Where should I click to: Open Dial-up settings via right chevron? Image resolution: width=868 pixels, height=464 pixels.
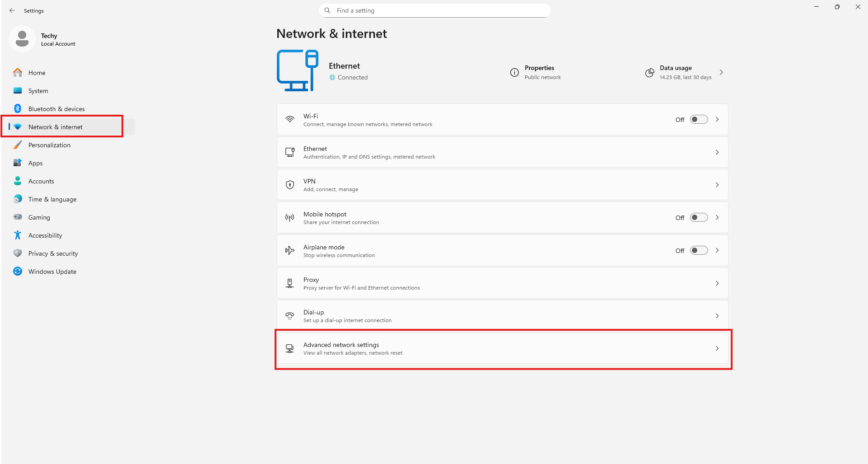tap(717, 316)
